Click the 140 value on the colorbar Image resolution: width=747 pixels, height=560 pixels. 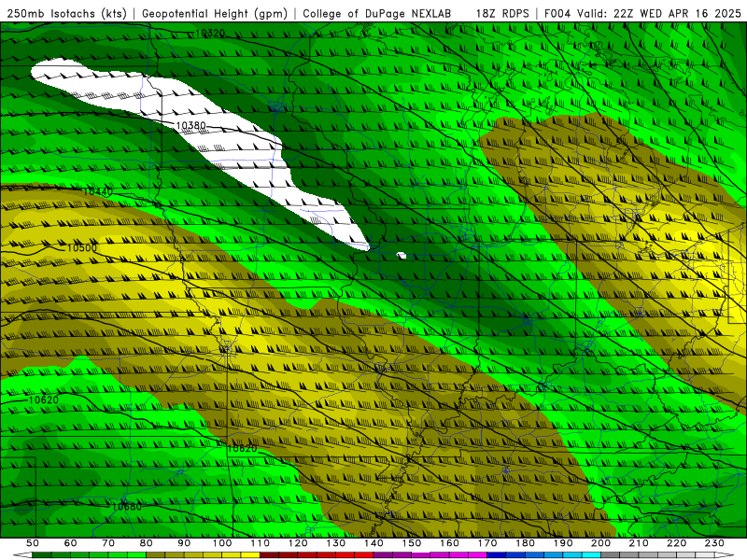click(373, 543)
